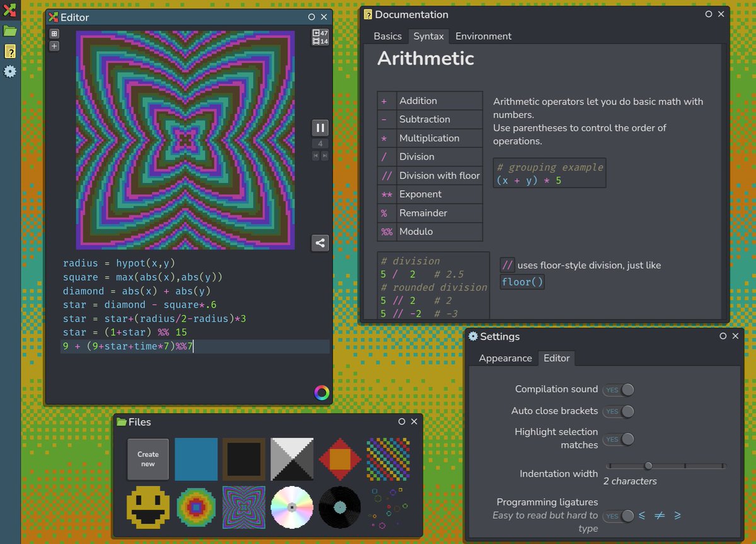Click the Modulo row in the Arithmetic table

[430, 231]
